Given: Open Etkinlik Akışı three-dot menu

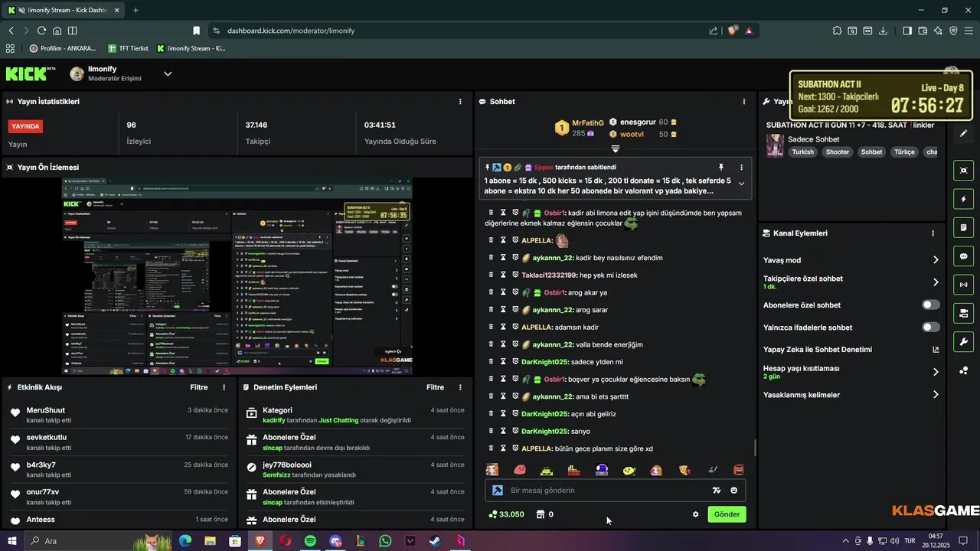Looking at the screenshot, I should (224, 387).
